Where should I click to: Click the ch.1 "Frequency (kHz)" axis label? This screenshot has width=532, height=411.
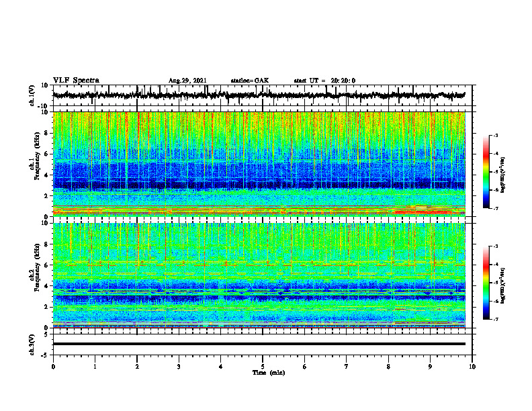[37, 156]
